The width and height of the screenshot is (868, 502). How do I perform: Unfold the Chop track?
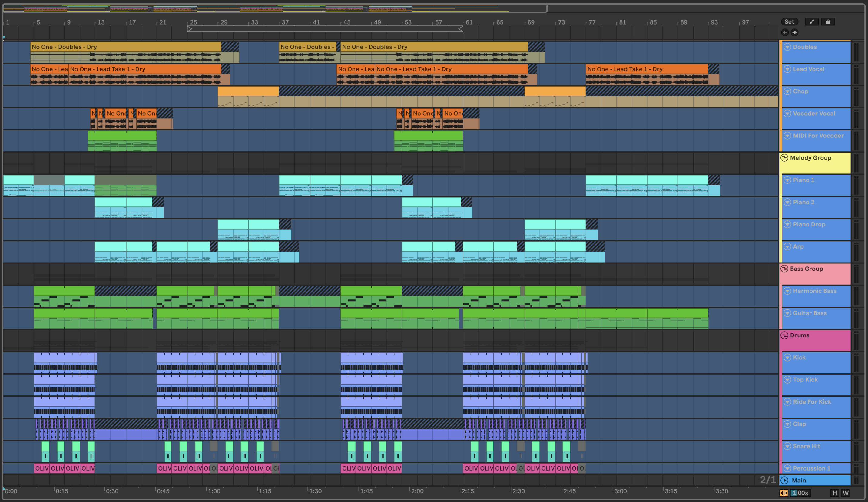pyautogui.click(x=787, y=91)
